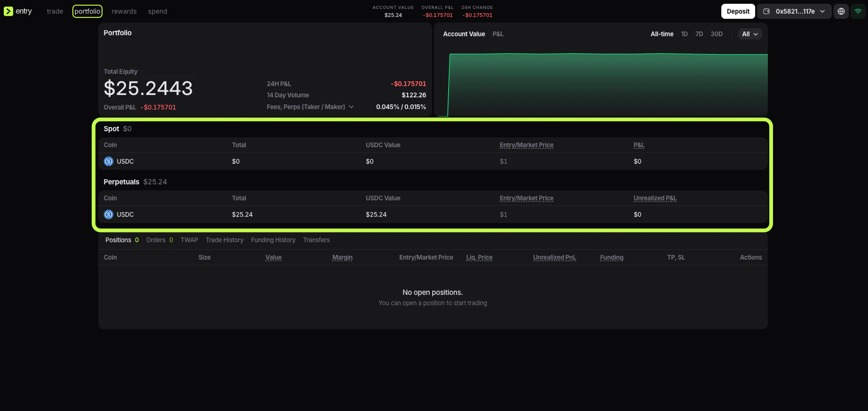Open the Transfers tab

click(x=316, y=240)
